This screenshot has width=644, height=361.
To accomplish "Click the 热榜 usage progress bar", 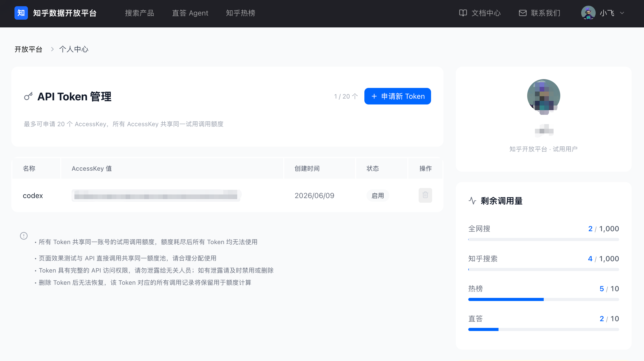I will pyautogui.click(x=543, y=299).
